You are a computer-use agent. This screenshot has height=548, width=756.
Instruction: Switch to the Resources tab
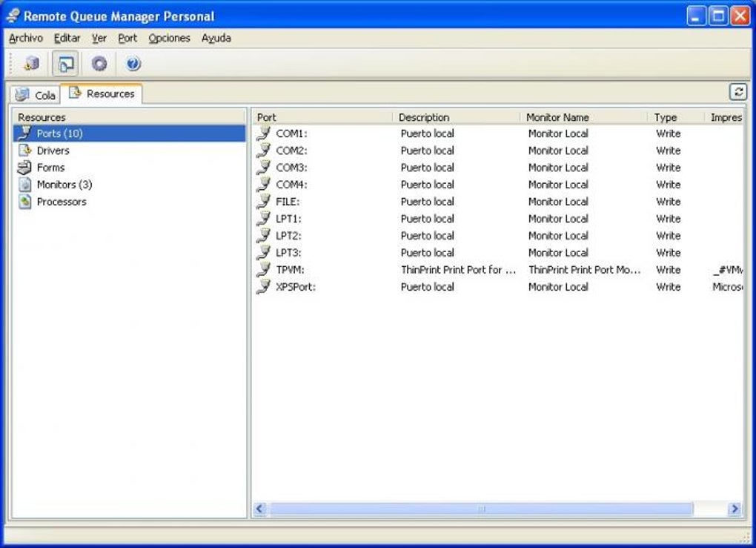(103, 93)
